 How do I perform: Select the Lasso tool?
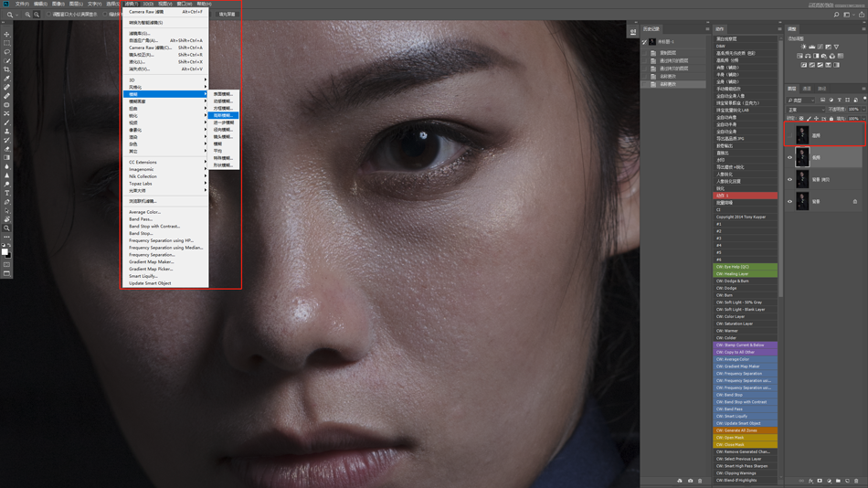pyautogui.click(x=6, y=51)
